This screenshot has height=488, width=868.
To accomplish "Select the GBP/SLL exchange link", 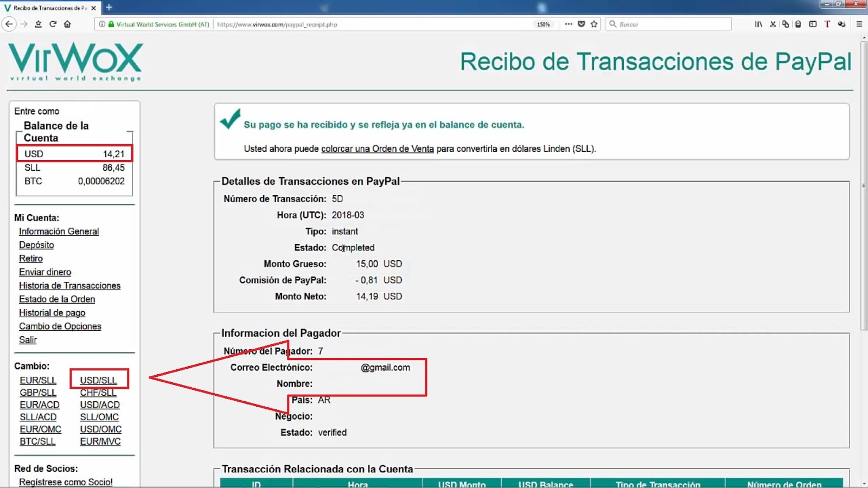I will (38, 393).
